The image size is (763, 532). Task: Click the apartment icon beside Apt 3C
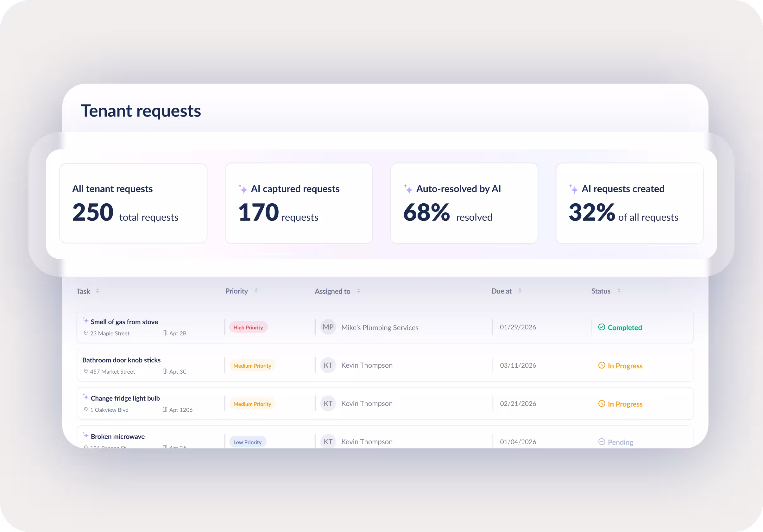(165, 371)
